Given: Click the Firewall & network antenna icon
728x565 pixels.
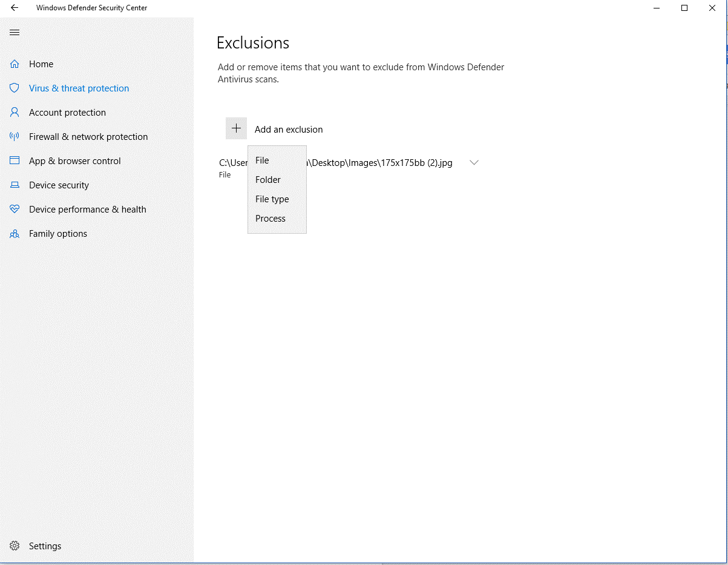Looking at the screenshot, I should tap(15, 136).
